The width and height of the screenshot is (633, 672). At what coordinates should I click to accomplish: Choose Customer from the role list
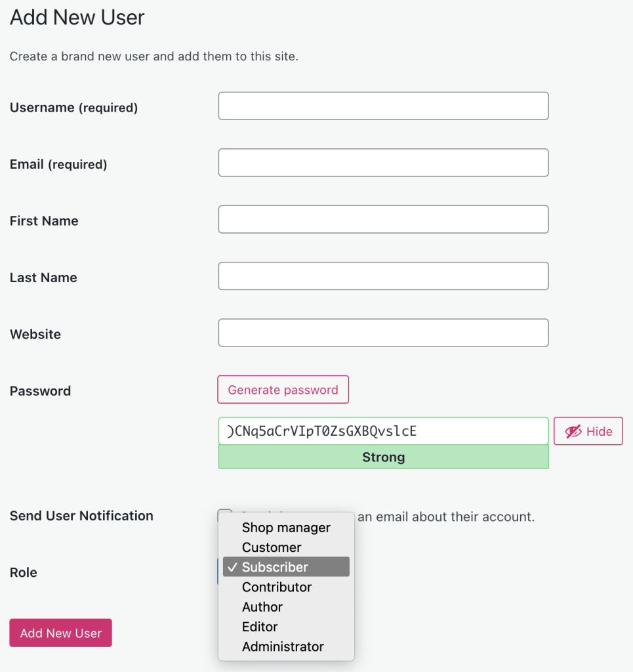(272, 547)
